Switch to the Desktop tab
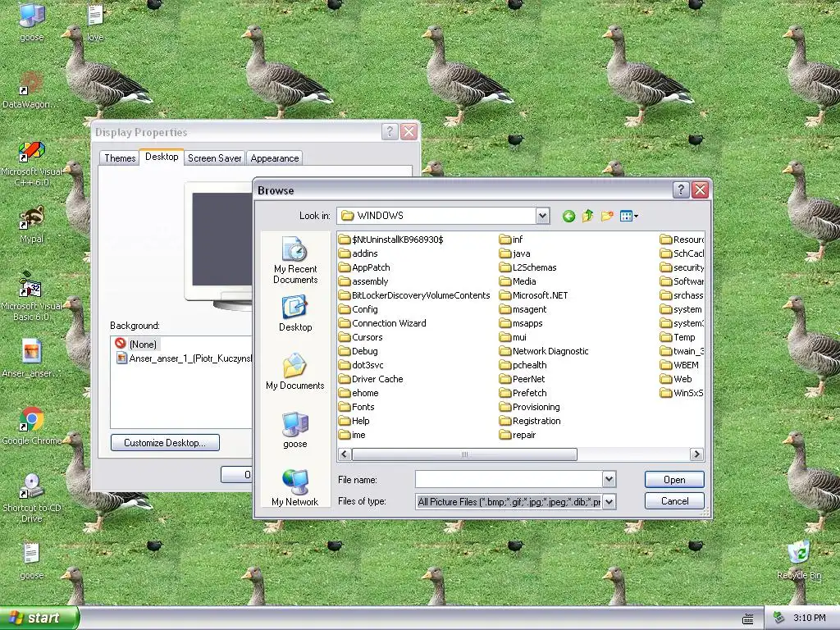 pyautogui.click(x=162, y=157)
